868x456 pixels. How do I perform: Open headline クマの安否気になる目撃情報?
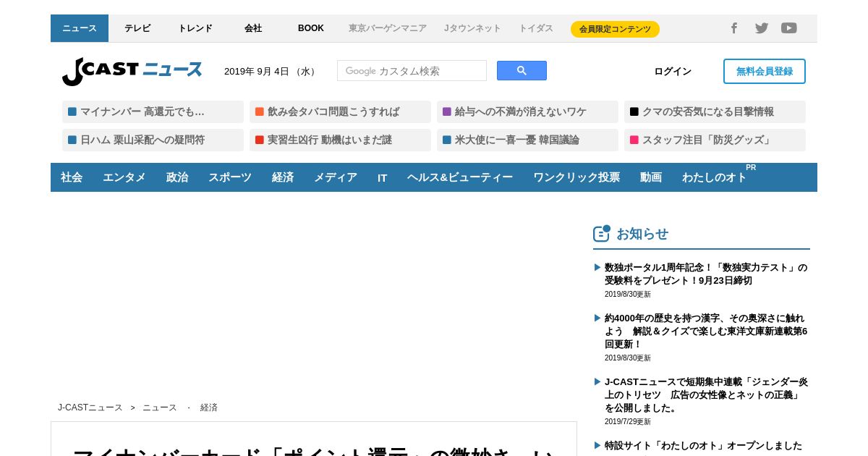pos(715,111)
